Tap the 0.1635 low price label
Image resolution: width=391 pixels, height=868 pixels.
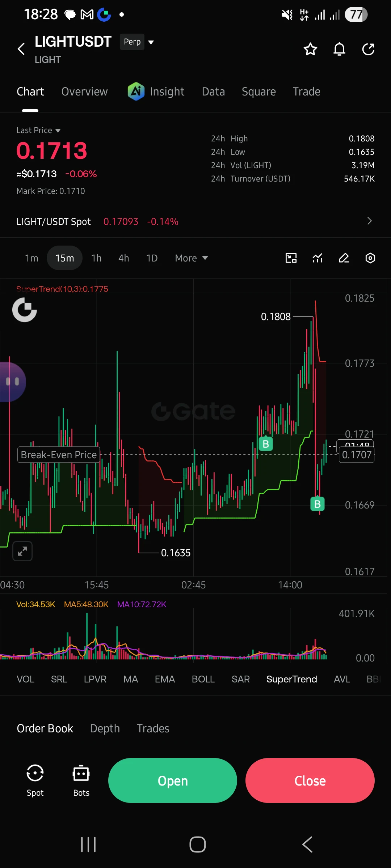coord(176,553)
